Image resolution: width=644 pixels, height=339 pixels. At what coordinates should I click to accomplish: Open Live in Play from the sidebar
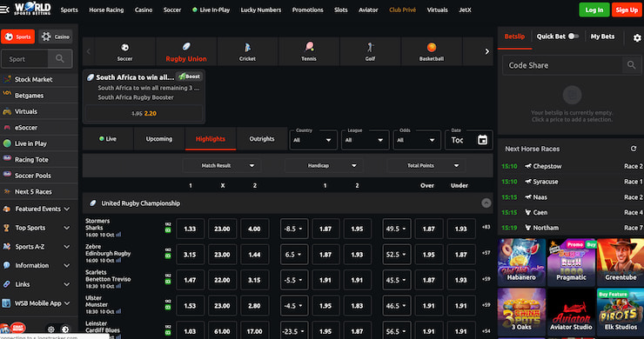(x=39, y=143)
